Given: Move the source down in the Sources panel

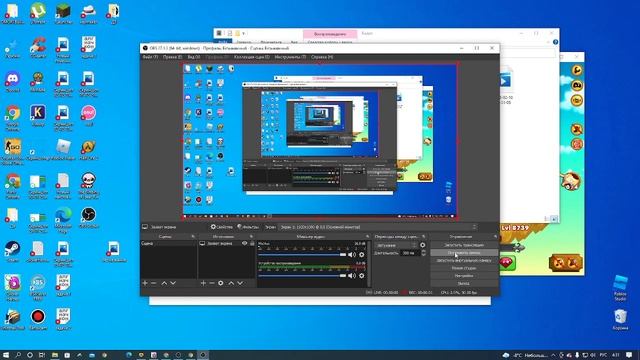Looking at the screenshot, I should point(240,283).
